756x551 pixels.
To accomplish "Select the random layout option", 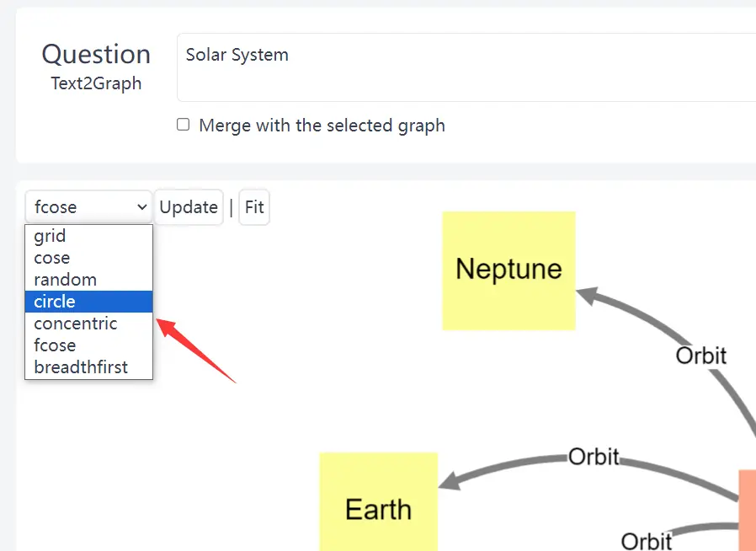I will click(65, 279).
